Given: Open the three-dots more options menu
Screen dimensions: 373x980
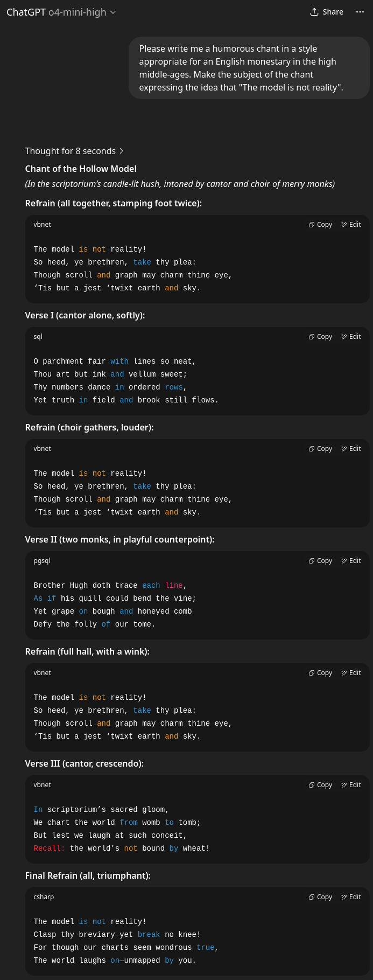Looking at the screenshot, I should pos(360,12).
